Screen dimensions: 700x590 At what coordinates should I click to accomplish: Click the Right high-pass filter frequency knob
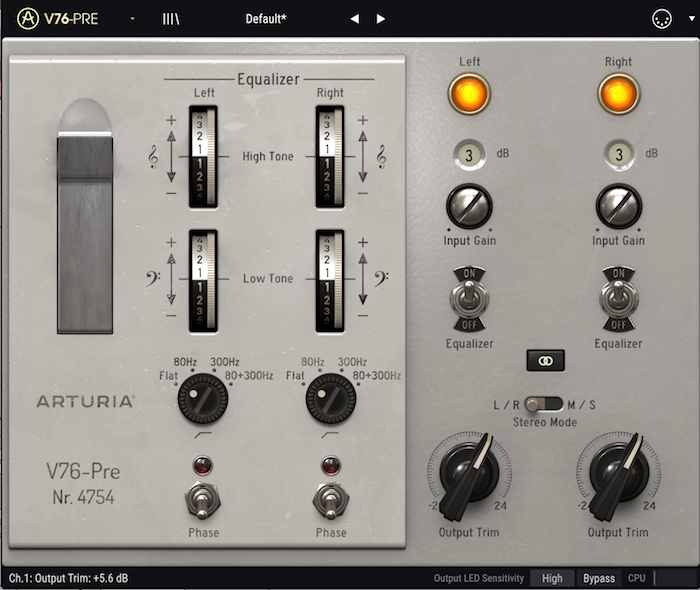[x=330, y=399]
